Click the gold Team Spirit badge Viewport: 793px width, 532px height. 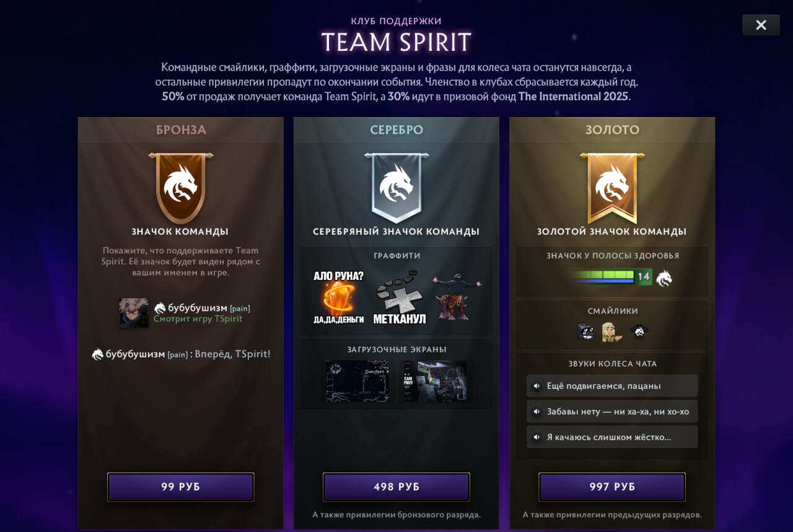[x=612, y=188]
